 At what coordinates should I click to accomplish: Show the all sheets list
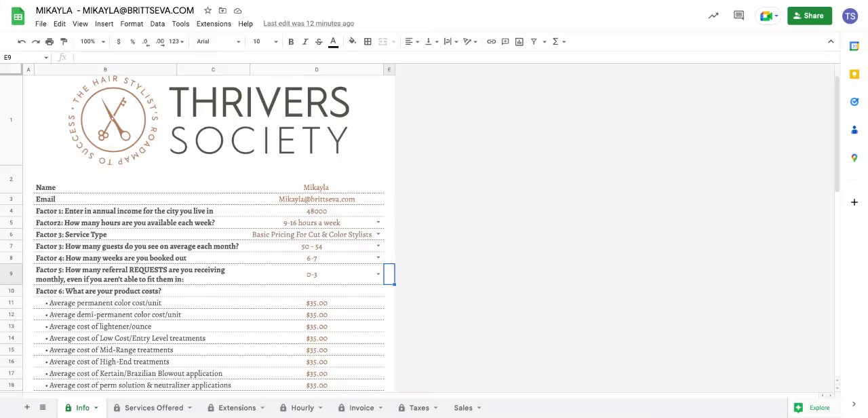(x=43, y=407)
